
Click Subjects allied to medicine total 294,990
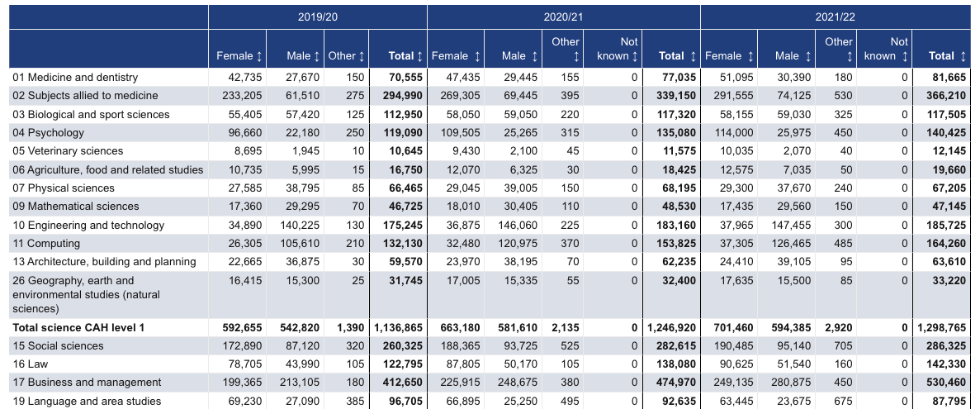tap(403, 96)
